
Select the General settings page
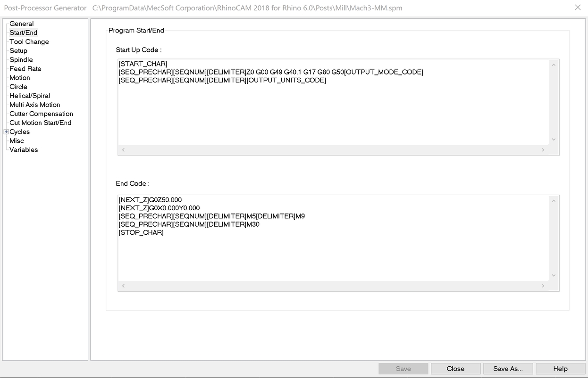pos(22,24)
